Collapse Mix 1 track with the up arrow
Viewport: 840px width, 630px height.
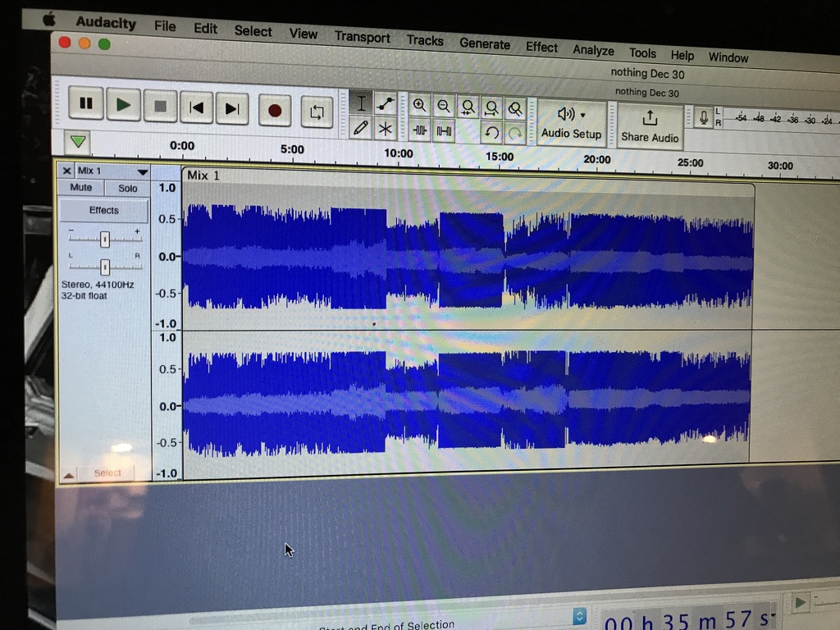[x=69, y=475]
